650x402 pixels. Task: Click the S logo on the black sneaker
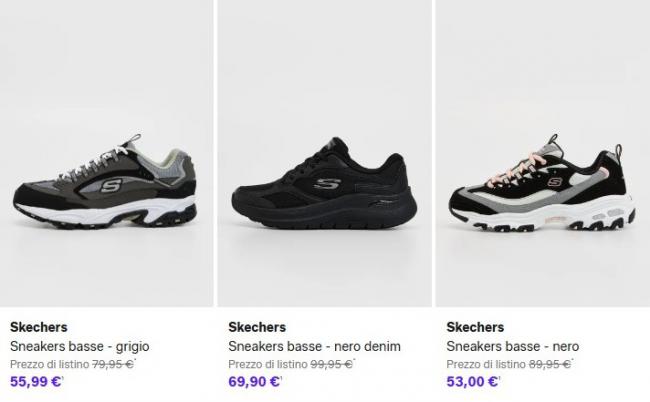coord(327,184)
